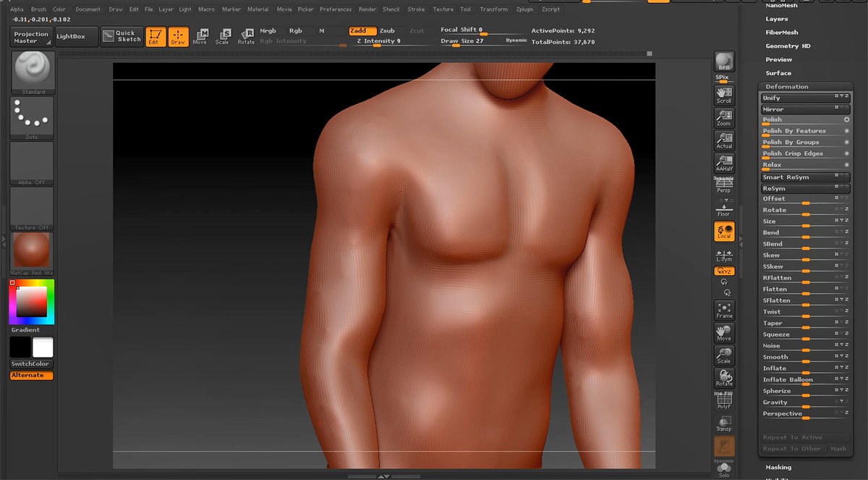Expand the Surface subpalette
The height and width of the screenshot is (480, 868).
(778, 73)
